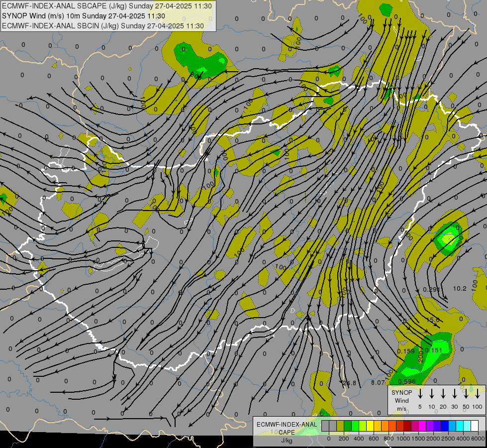
Task: Click the 30 m/s wind arrow in legend
Action: pos(454,394)
